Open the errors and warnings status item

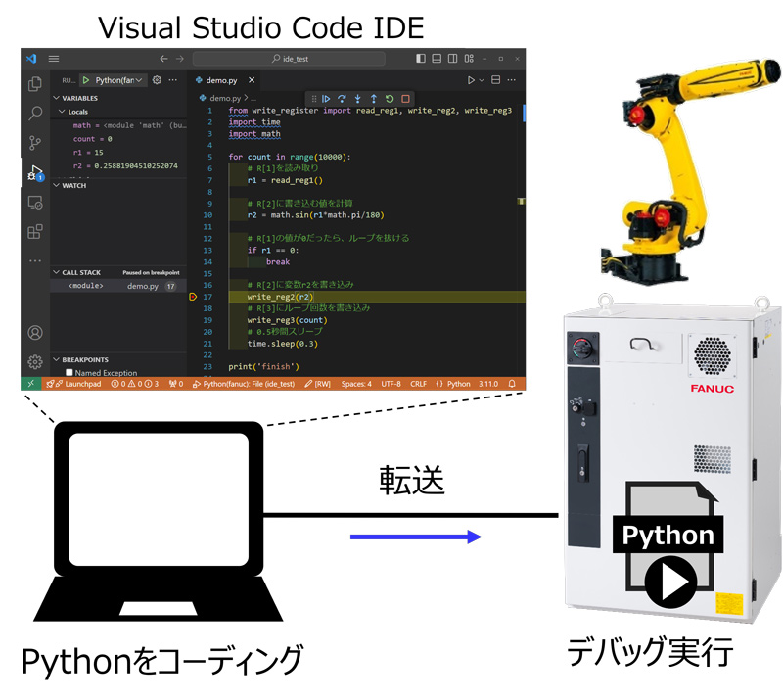135,384
